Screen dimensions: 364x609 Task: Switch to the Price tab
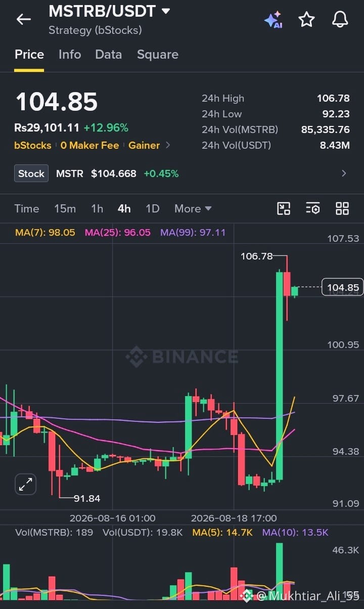coord(29,55)
